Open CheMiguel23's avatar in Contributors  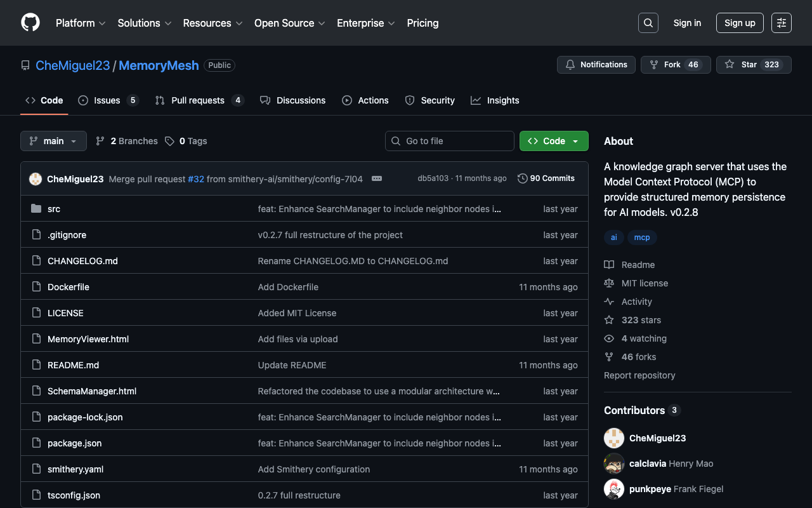point(614,438)
